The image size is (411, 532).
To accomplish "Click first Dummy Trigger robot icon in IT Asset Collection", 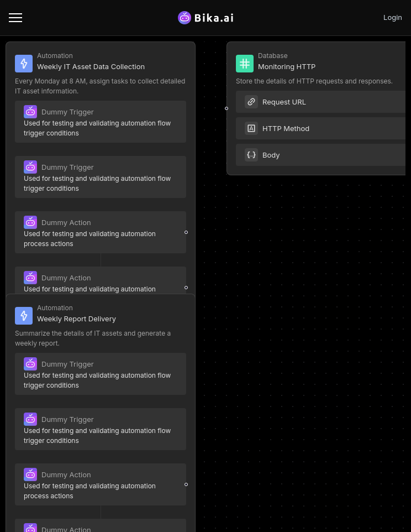I will tap(30, 112).
